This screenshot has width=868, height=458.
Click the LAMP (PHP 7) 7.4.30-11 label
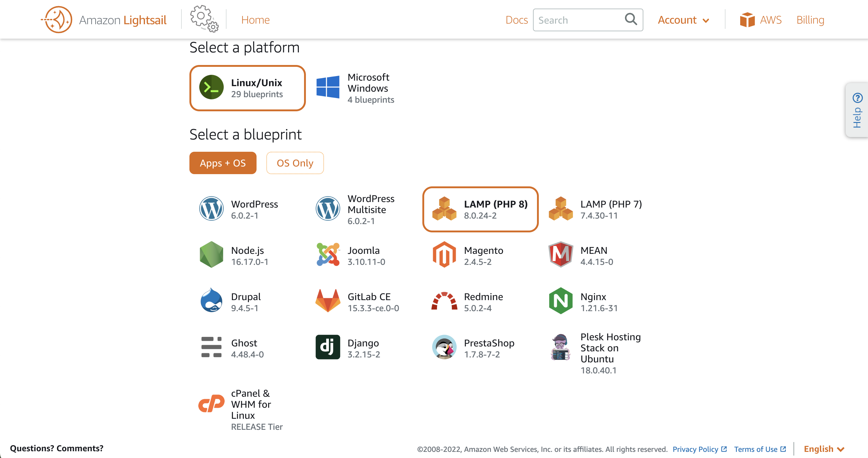tap(611, 210)
